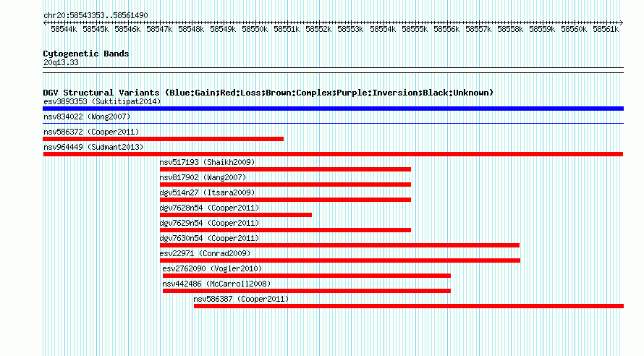Open the nsv586372 (Cooper2011) label
Viewport: 644px width, 356px height.
pos(91,132)
